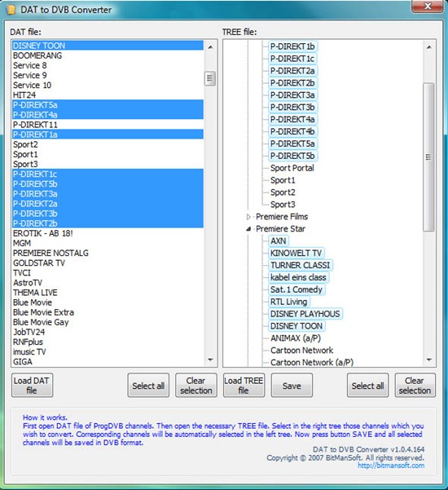
Task: Click the app icon in the title bar
Action: [x=11, y=10]
